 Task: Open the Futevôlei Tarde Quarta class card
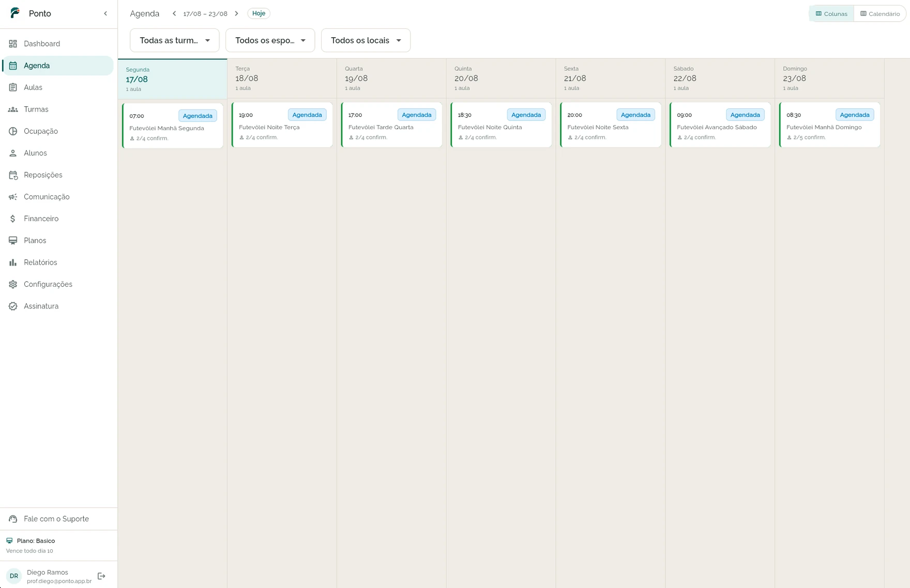pos(392,125)
